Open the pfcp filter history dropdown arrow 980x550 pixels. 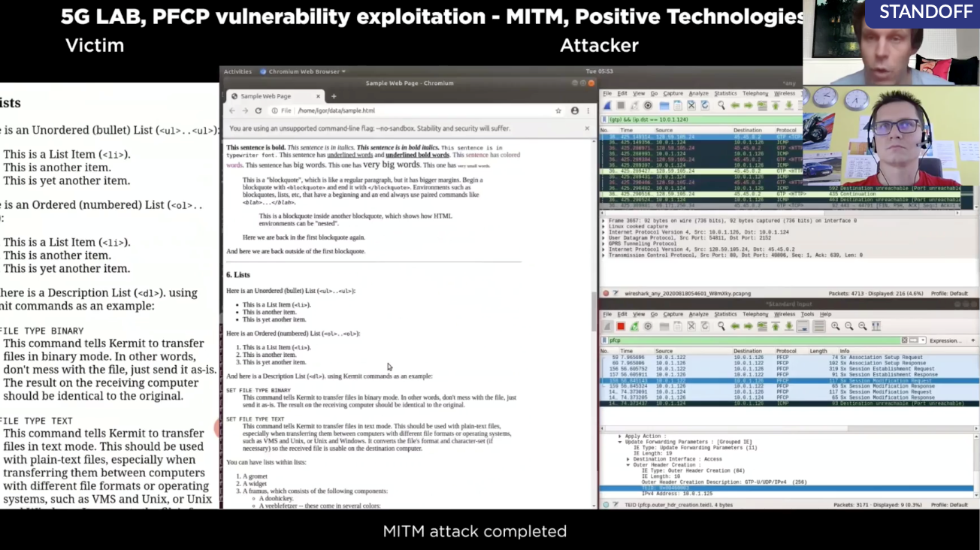922,340
